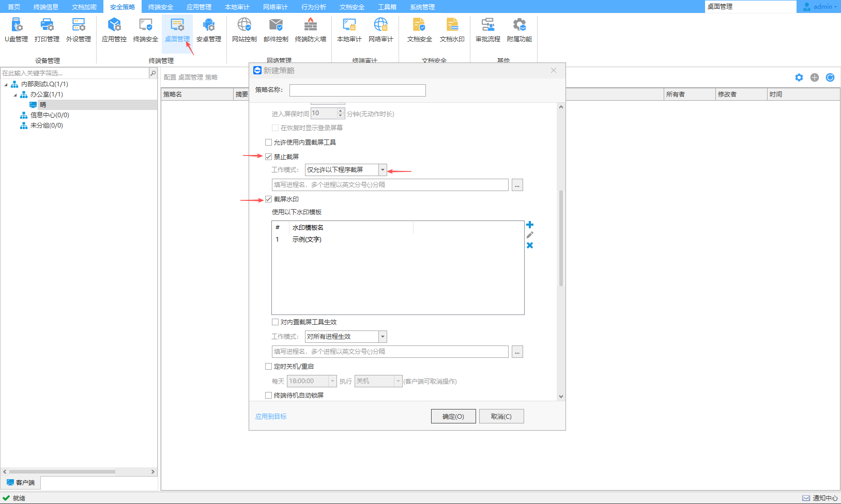
Task: Uncheck the 禁止截屏 checkbox
Action: 269,156
